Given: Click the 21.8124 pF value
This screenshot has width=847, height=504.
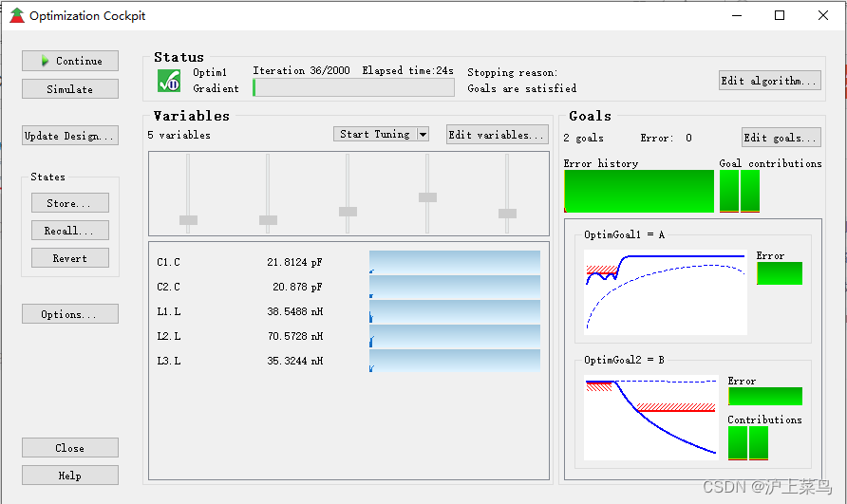Looking at the screenshot, I should tap(294, 262).
